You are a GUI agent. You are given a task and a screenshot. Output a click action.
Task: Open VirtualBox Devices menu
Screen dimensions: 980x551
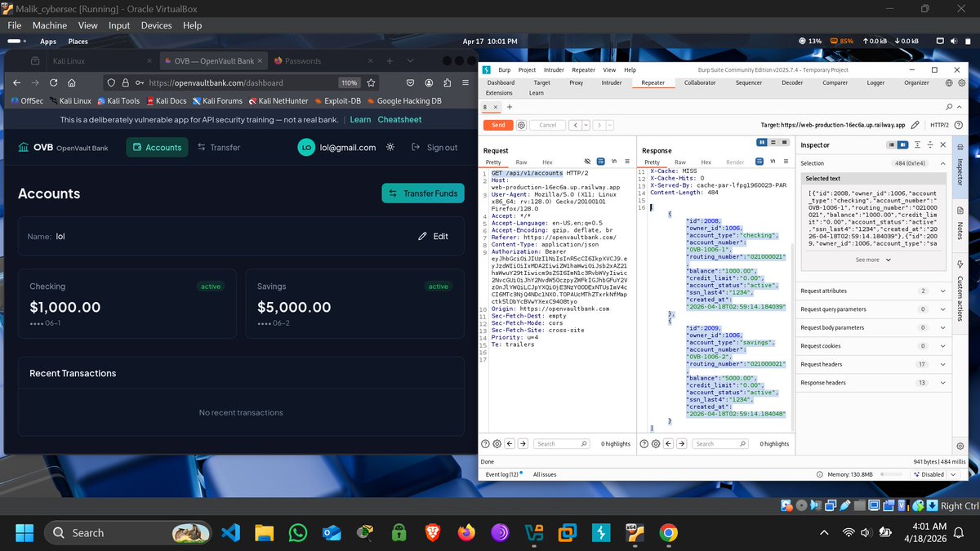coord(156,25)
